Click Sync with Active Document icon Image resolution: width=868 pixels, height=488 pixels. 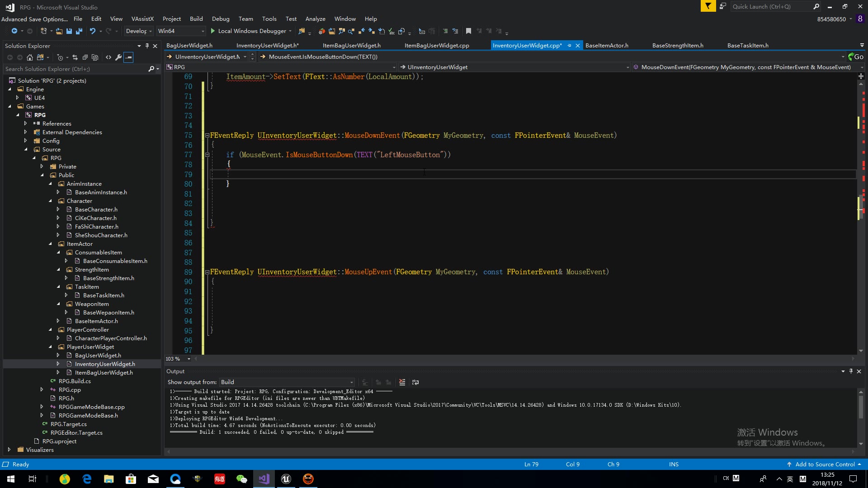[75, 57]
